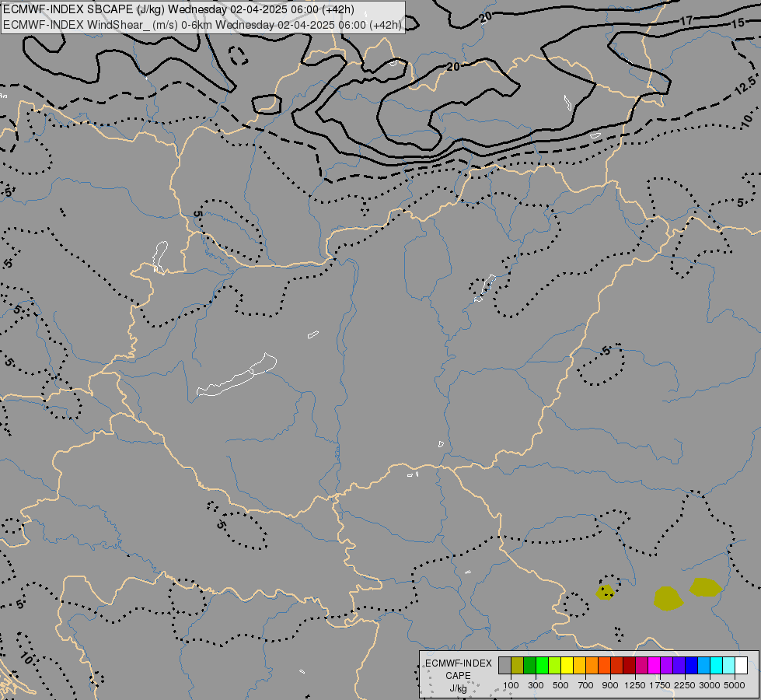761x700 pixels.
Task: Click the SBCAPE title line at top
Action: [x=179, y=9]
